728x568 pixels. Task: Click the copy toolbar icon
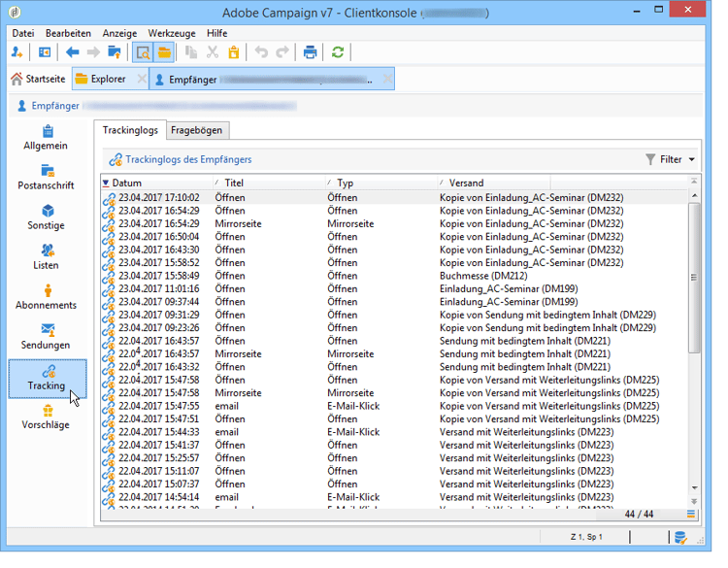click(191, 52)
